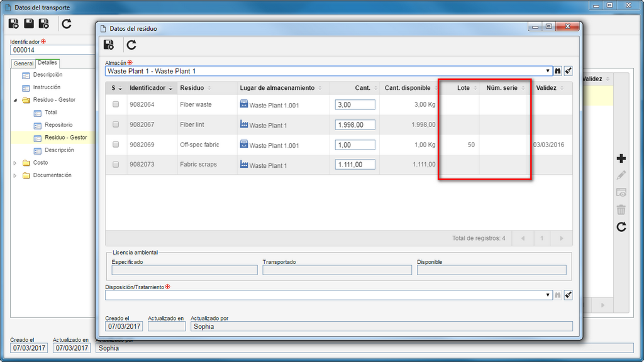The height and width of the screenshot is (362, 644).
Task: Click factory icon in Fabric scraps row
Action: click(244, 164)
